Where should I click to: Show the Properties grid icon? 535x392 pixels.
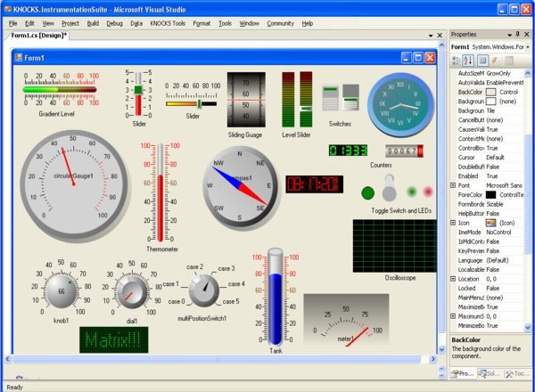pyautogui.click(x=482, y=61)
